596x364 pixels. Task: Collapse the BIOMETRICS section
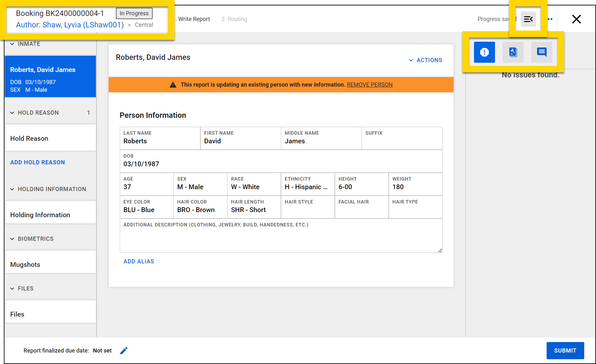tap(12, 239)
